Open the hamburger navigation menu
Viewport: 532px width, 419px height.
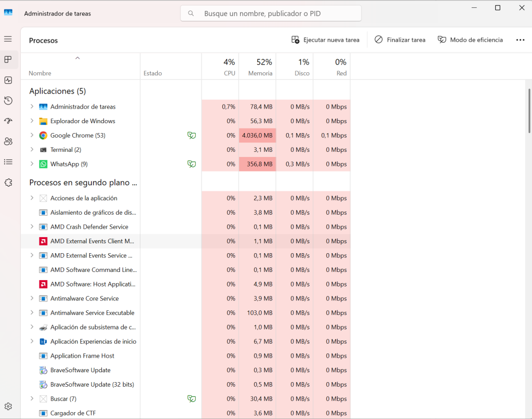click(8, 39)
